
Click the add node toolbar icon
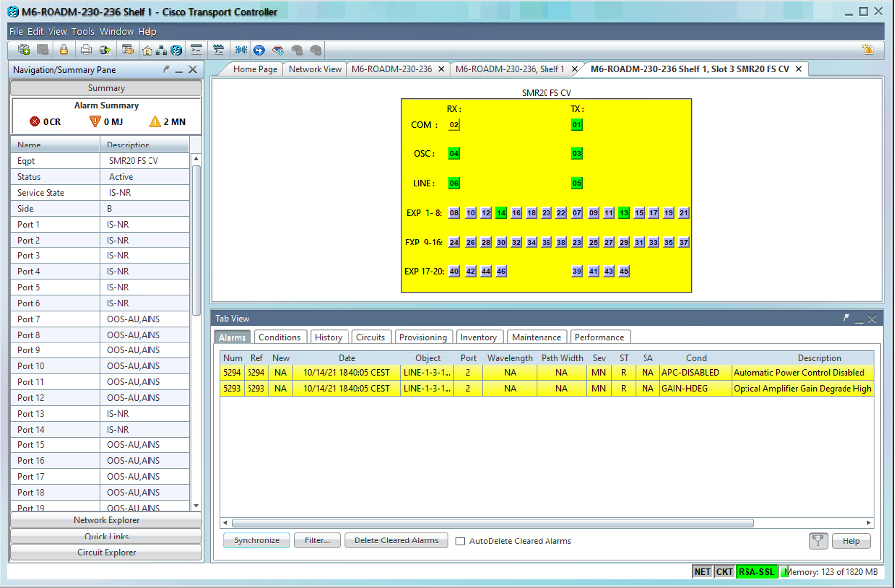pyautogui.click(x=24, y=50)
